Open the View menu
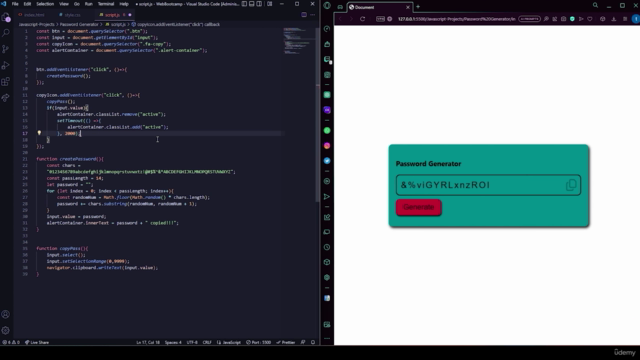The image size is (640, 360). coord(64,4)
